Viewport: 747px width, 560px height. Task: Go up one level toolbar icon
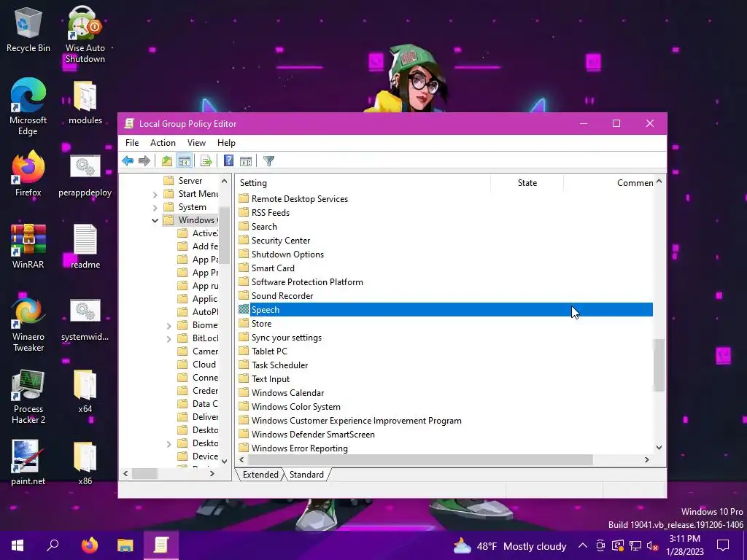tap(167, 161)
